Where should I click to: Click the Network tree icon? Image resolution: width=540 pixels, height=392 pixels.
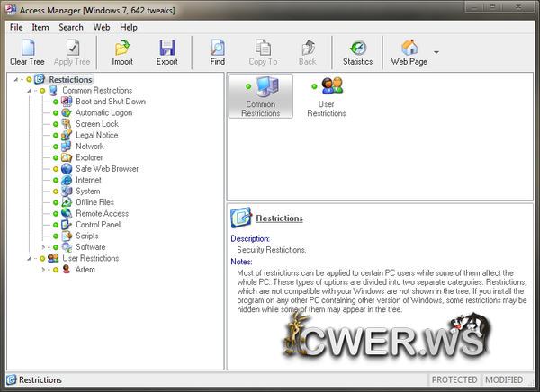pyautogui.click(x=67, y=147)
